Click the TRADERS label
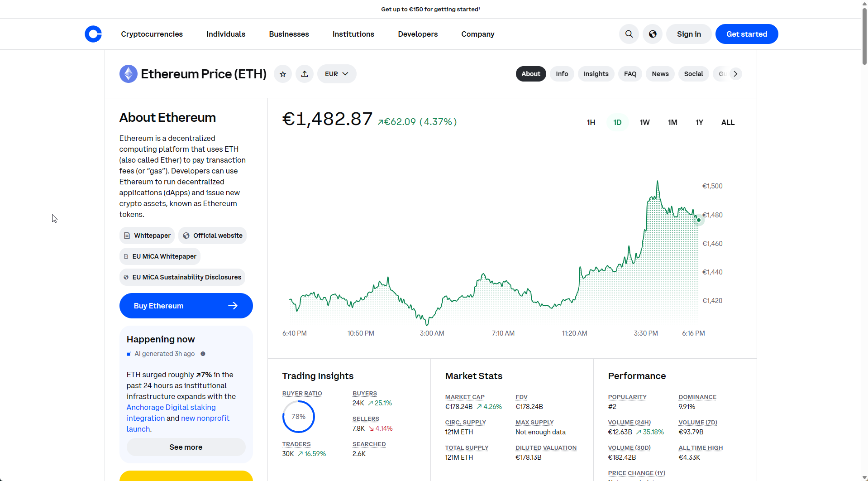The width and height of the screenshot is (868, 481). click(x=296, y=444)
